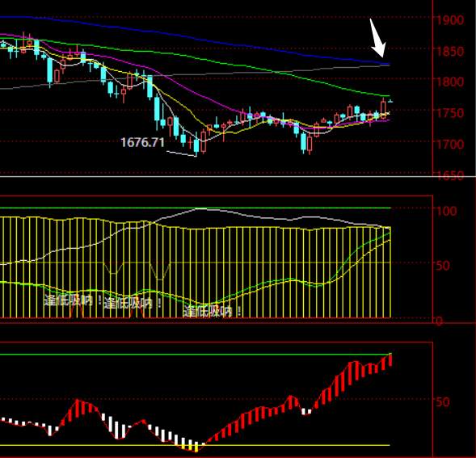Select the candlestick at the 1676.71 low
This screenshot has height=458, width=476.
196,145
